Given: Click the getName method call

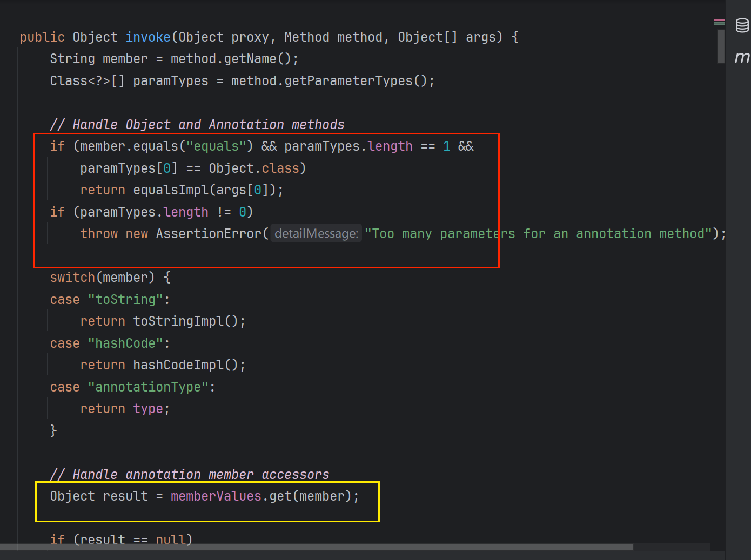Looking at the screenshot, I should pos(250,59).
